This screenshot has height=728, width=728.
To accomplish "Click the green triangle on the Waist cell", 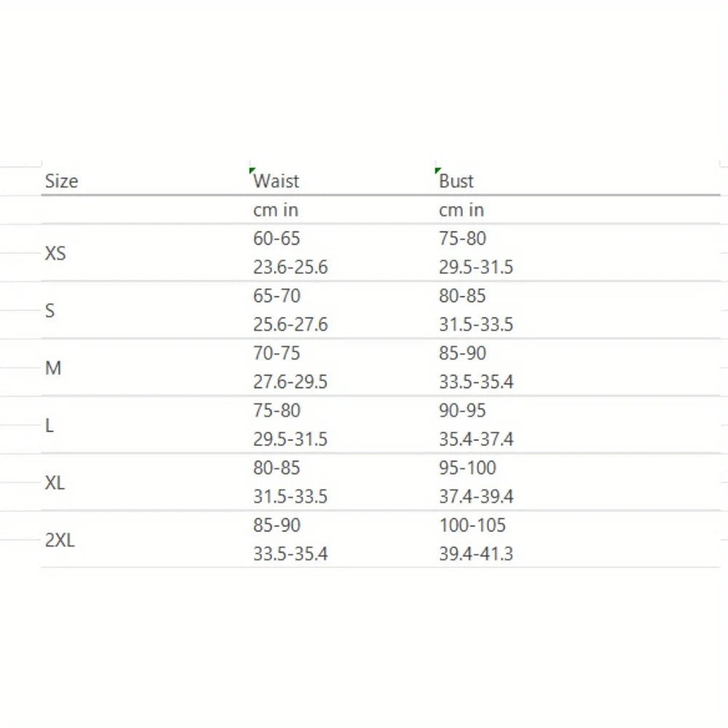I will [252, 171].
